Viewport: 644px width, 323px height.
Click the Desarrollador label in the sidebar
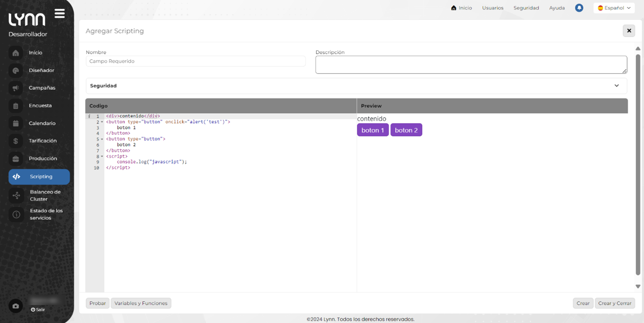(28, 34)
